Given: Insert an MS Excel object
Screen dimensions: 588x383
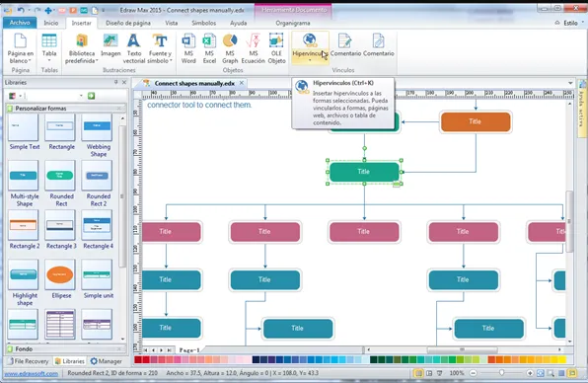Looking at the screenshot, I should pos(209,48).
